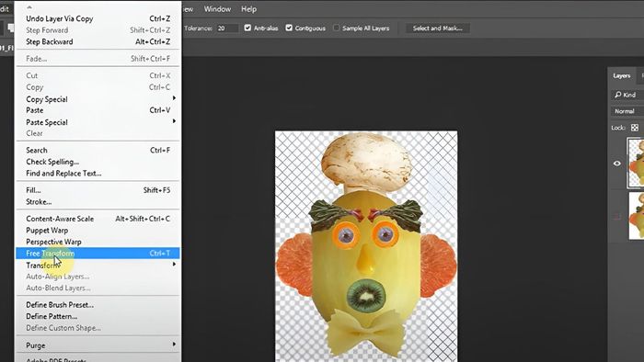Toggle the Anti-alias checkbox
The height and width of the screenshot is (362, 644).
coord(247,28)
